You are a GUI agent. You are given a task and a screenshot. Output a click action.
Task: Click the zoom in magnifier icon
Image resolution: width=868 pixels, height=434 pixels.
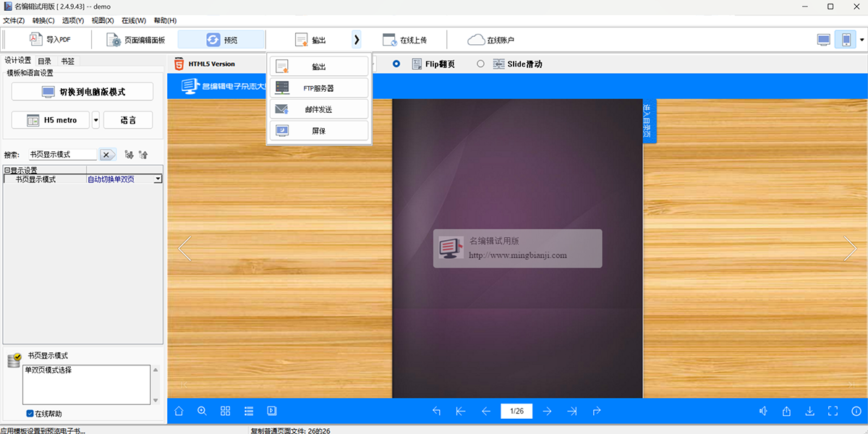coord(202,411)
